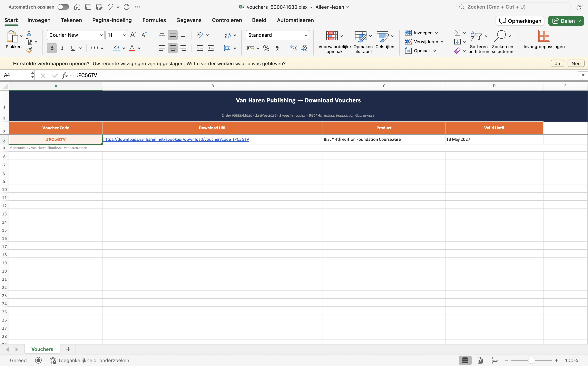The image size is (588, 366).
Task: Switch to page layout view in status bar
Action: point(480,360)
